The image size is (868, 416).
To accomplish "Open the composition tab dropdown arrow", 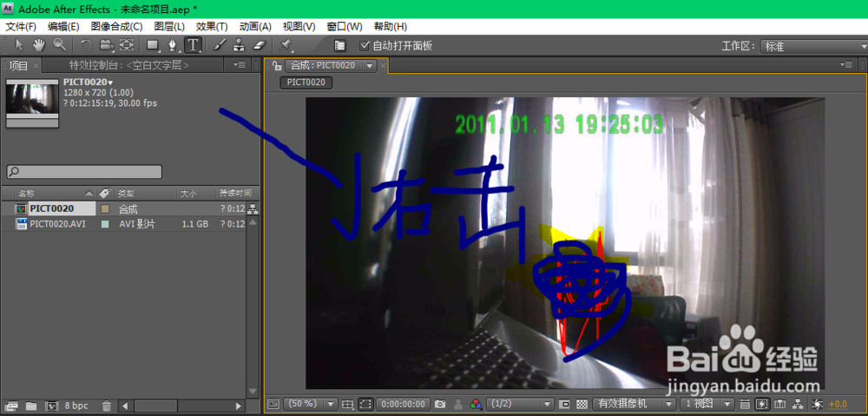I will tap(370, 66).
